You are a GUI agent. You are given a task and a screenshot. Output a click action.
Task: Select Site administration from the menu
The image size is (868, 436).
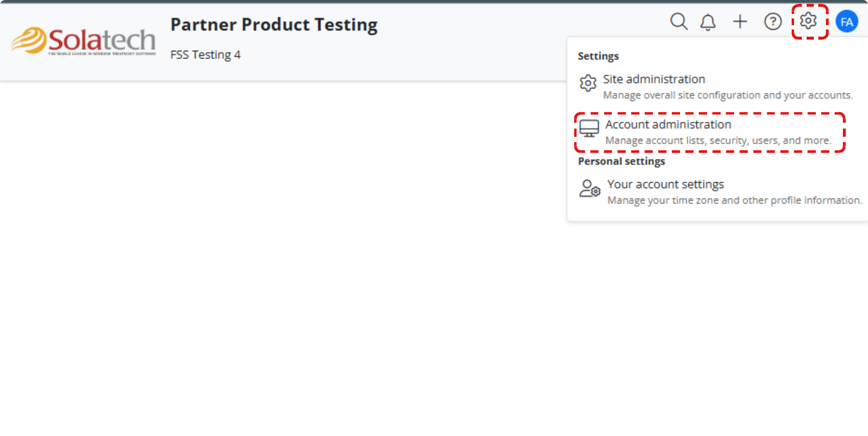point(654,79)
